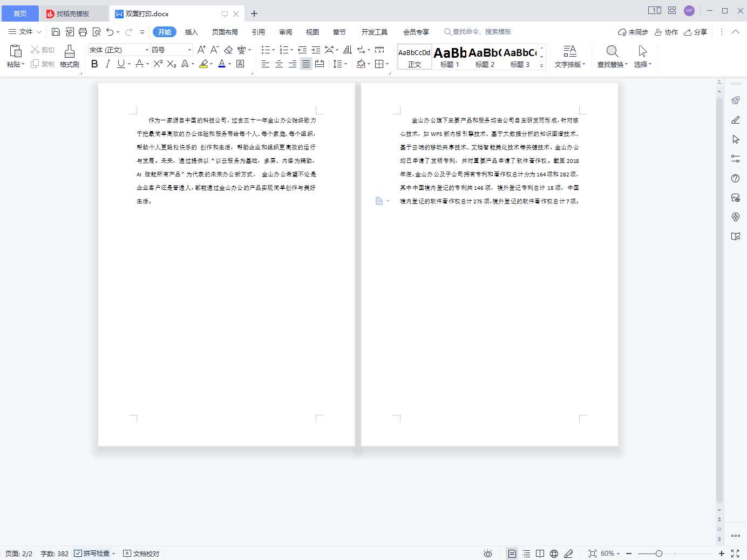
Task: Toggle Italic formatting
Action: pyautogui.click(x=108, y=64)
